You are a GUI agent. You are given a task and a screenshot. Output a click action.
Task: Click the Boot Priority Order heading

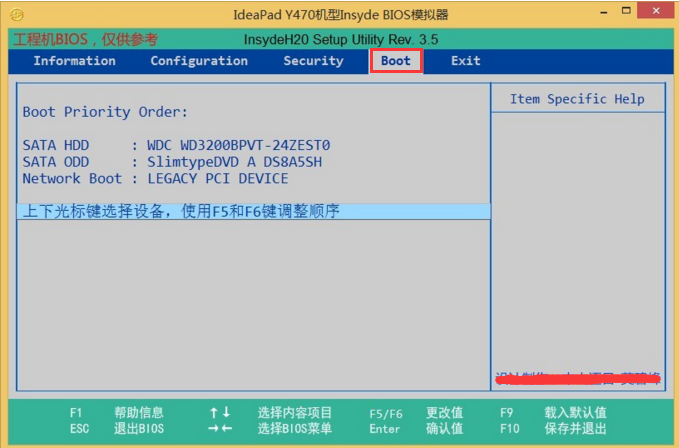click(x=105, y=112)
